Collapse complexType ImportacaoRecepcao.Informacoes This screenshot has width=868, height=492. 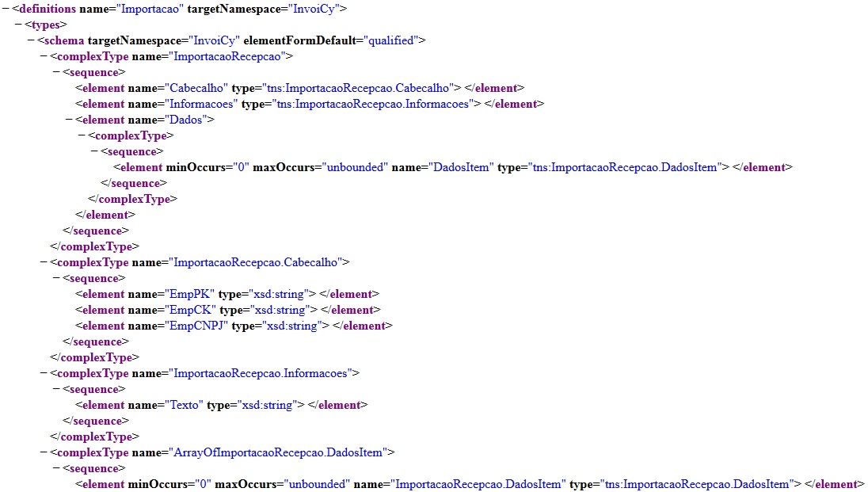(x=44, y=373)
